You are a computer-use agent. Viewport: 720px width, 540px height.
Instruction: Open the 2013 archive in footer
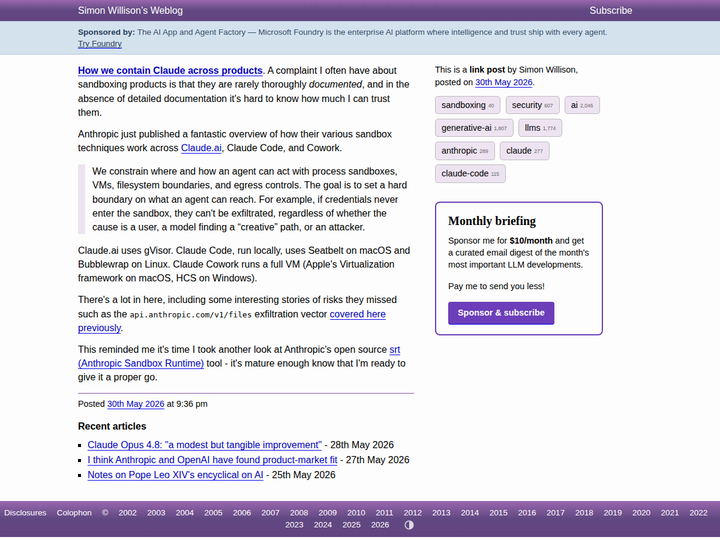point(441,513)
